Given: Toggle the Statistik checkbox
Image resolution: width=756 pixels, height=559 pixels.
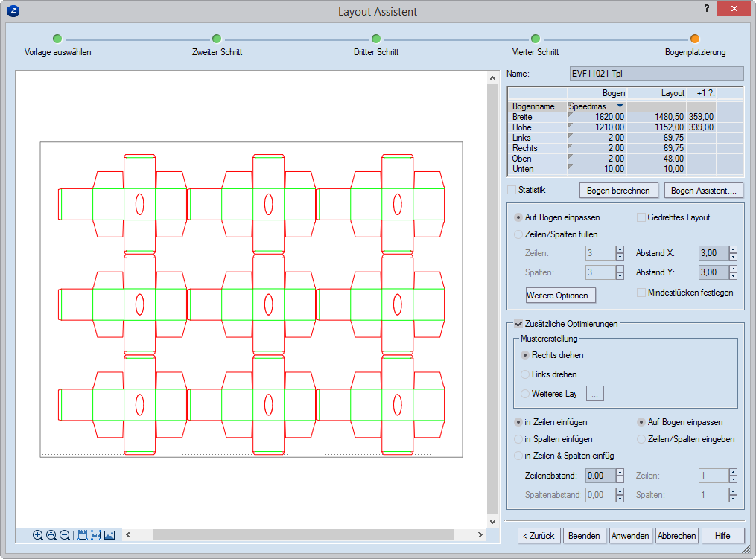Looking at the screenshot, I should pos(512,190).
